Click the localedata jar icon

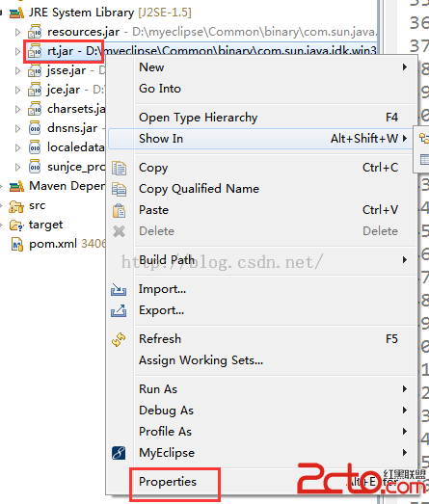point(35,147)
